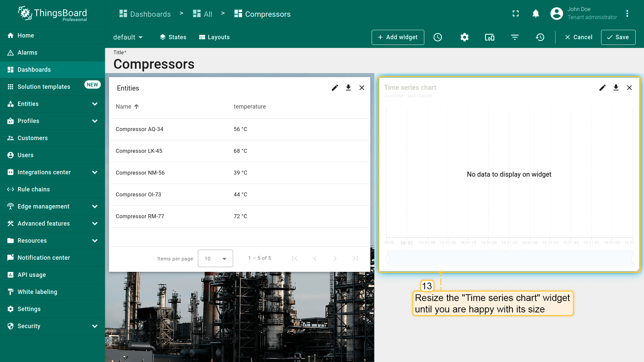Click the Add widget button
The height and width of the screenshot is (362, 644).
click(398, 37)
